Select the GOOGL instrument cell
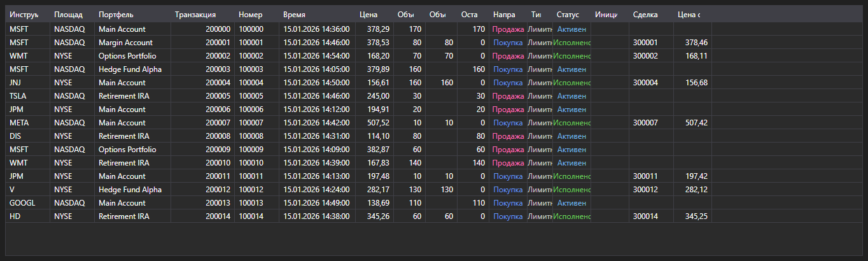The image size is (868, 261). [x=28, y=202]
